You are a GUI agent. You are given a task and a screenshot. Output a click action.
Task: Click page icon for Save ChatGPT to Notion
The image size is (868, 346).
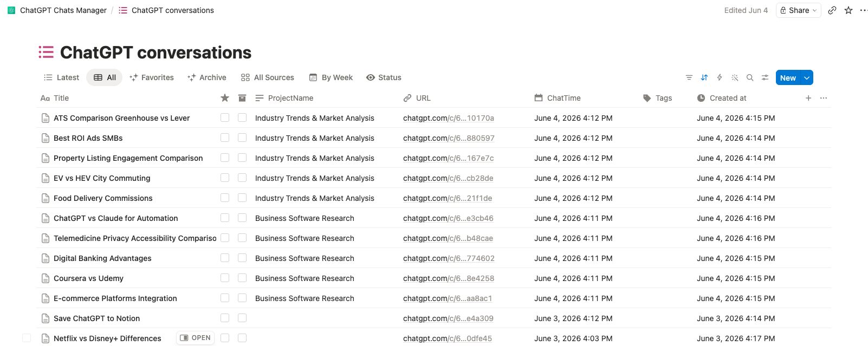click(46, 318)
